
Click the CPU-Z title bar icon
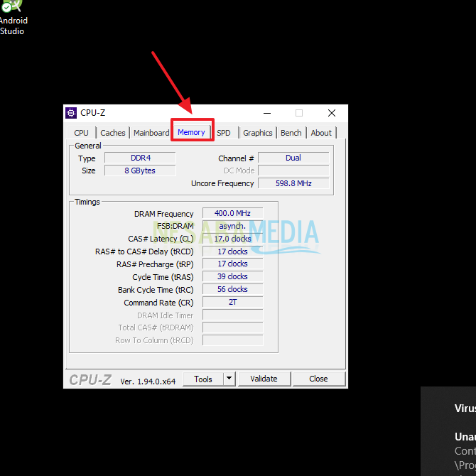(x=71, y=113)
